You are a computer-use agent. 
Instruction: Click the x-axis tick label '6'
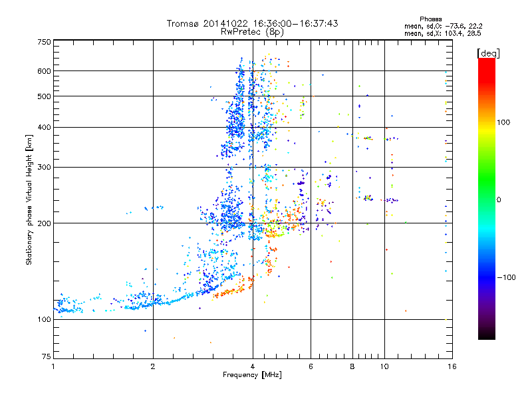click(x=311, y=366)
